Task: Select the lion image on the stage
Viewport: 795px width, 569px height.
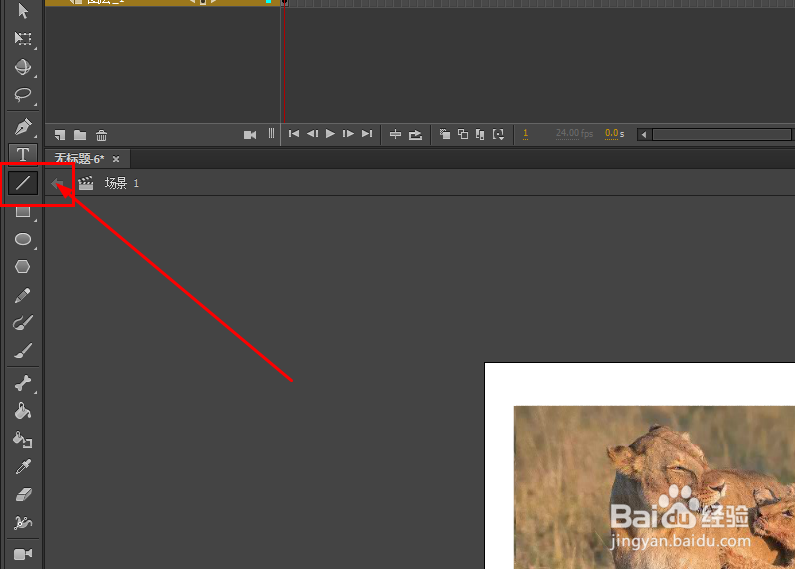Action: point(654,487)
